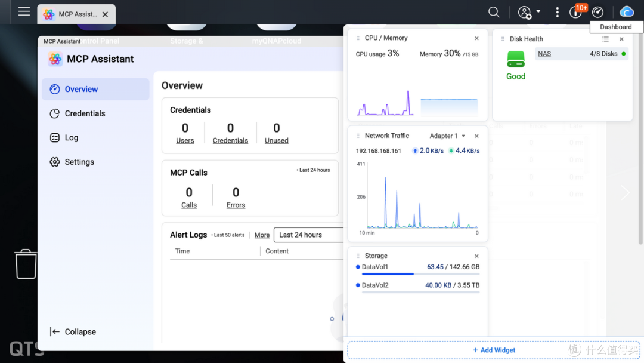Click the Storage widget drag handle
This screenshot has width=644, height=363.
pos(358,256)
